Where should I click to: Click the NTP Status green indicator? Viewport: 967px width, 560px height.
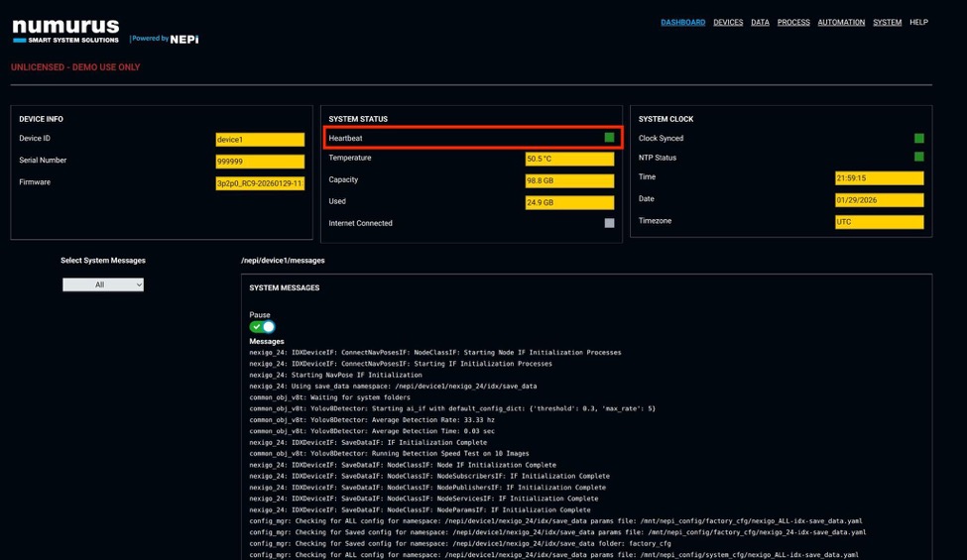click(x=918, y=158)
